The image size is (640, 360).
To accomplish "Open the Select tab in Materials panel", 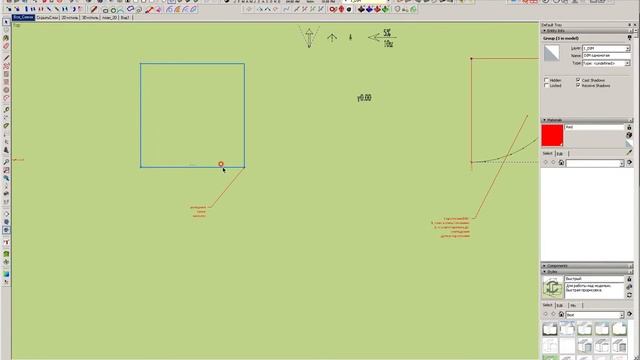I will [547, 153].
